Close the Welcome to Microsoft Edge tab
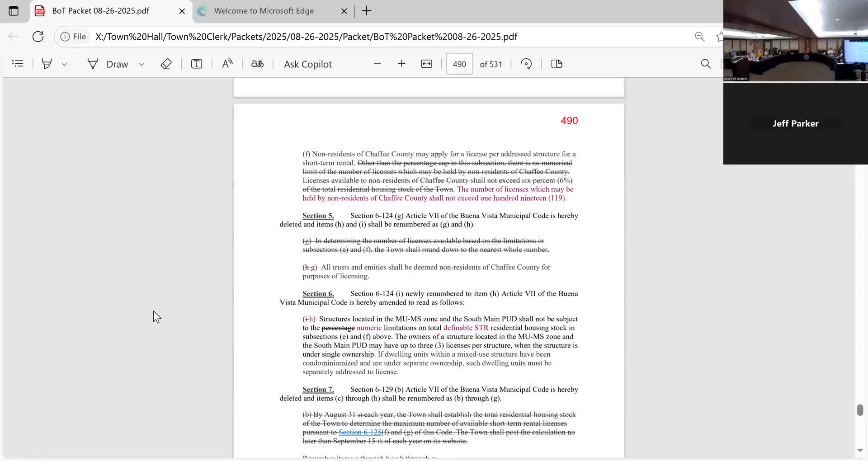The height and width of the screenshot is (461, 868). 344,11
